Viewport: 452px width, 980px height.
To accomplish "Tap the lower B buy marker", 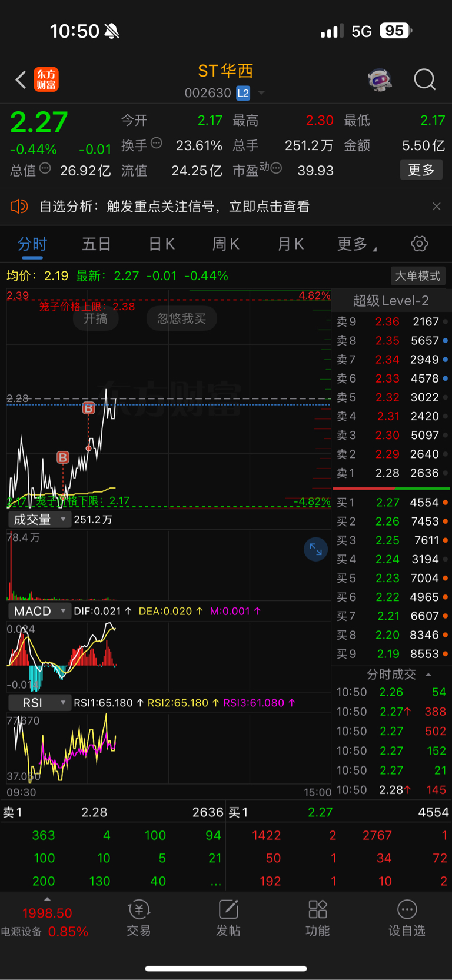I will click(x=63, y=457).
